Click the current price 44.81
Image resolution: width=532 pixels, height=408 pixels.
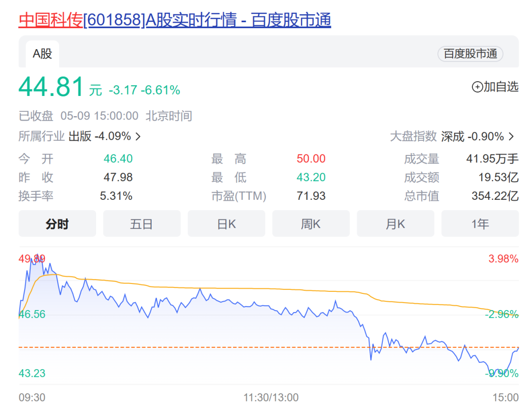tap(51, 87)
